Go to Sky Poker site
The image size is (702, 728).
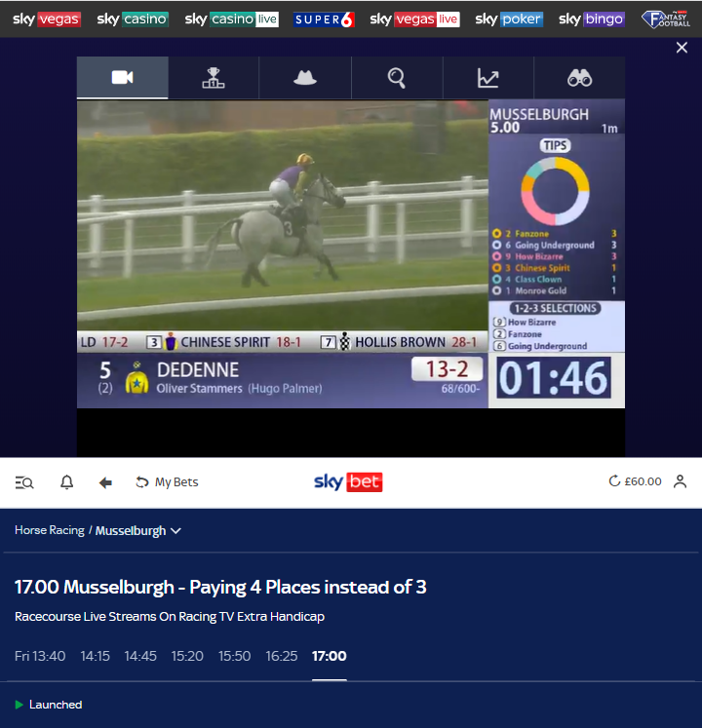coord(509,19)
